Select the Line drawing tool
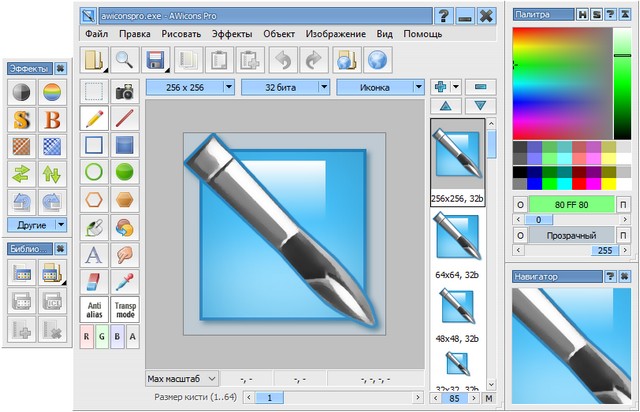Image resolution: width=640 pixels, height=412 pixels. (125, 119)
